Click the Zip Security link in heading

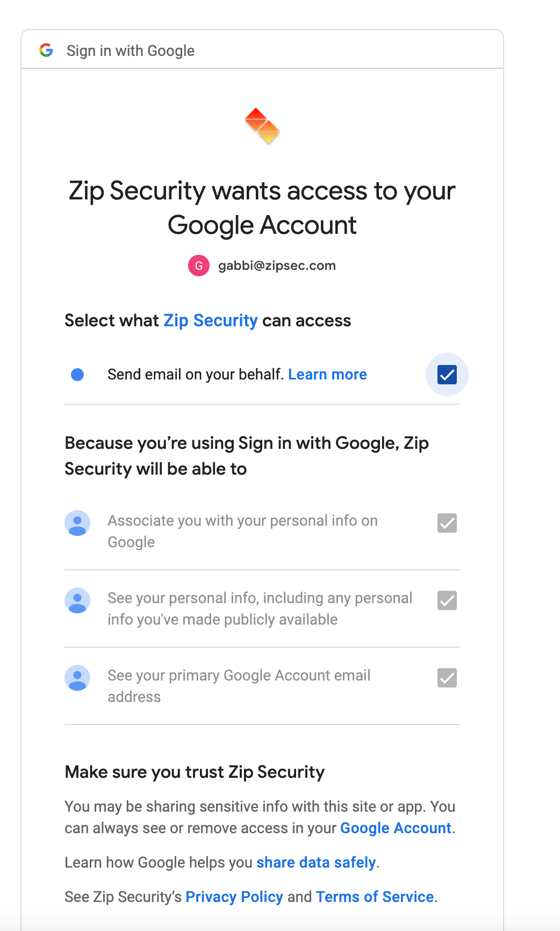click(211, 321)
